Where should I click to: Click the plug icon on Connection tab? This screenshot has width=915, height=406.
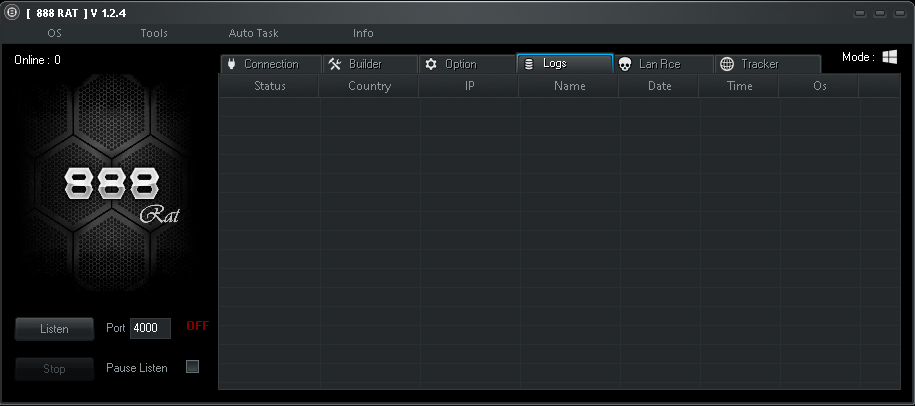tap(231, 64)
